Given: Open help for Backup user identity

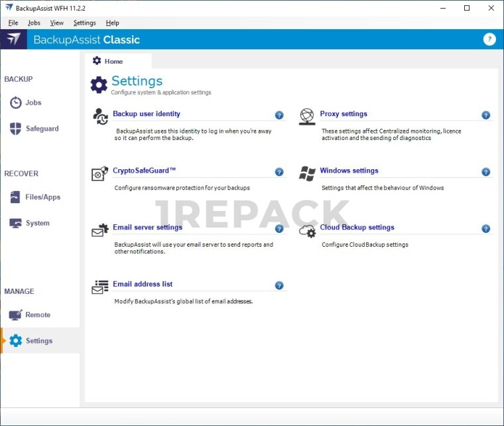Looking at the screenshot, I should coord(279,115).
